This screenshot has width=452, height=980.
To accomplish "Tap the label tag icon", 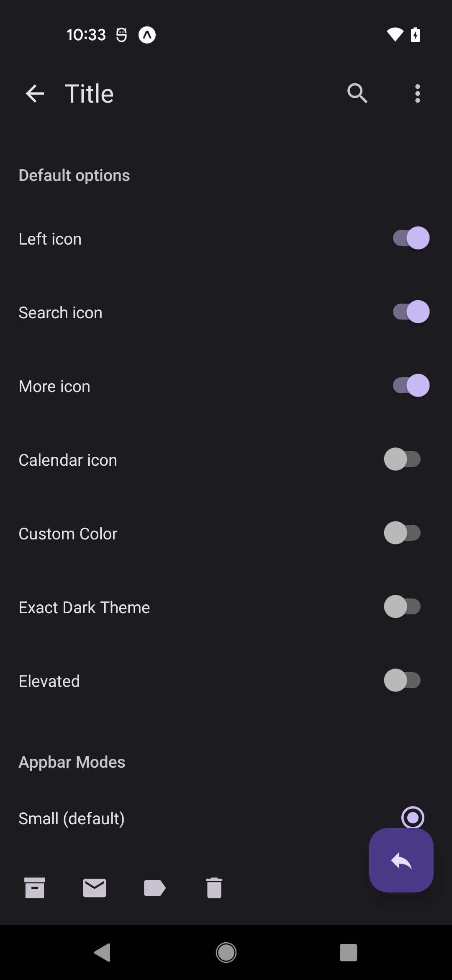I will coord(154,887).
